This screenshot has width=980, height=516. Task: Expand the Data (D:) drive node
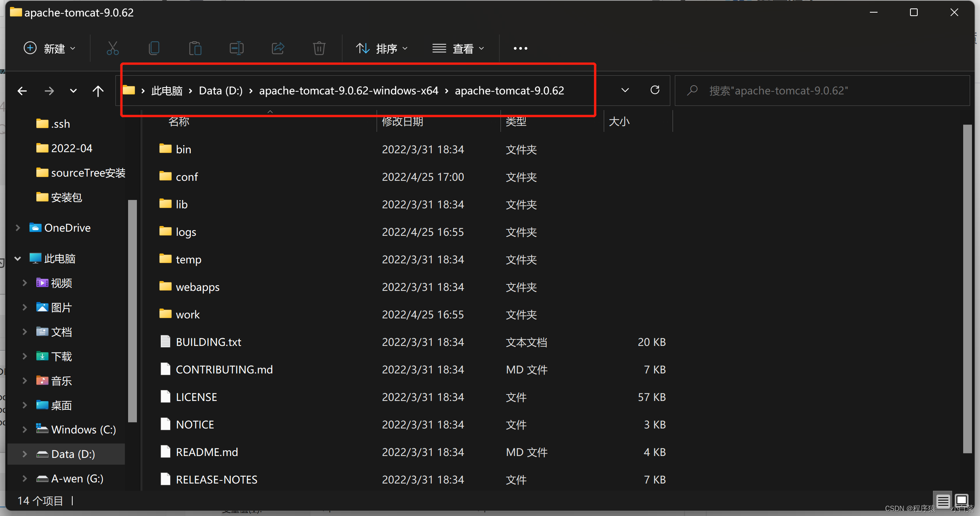click(x=25, y=454)
